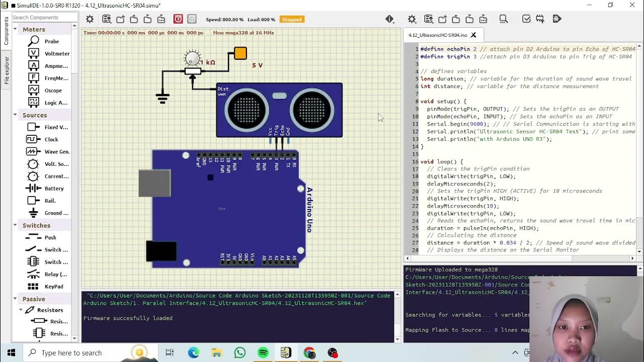The image size is (644, 362).
Task: Open editor settings gear icon
Action: pyautogui.click(x=412, y=19)
